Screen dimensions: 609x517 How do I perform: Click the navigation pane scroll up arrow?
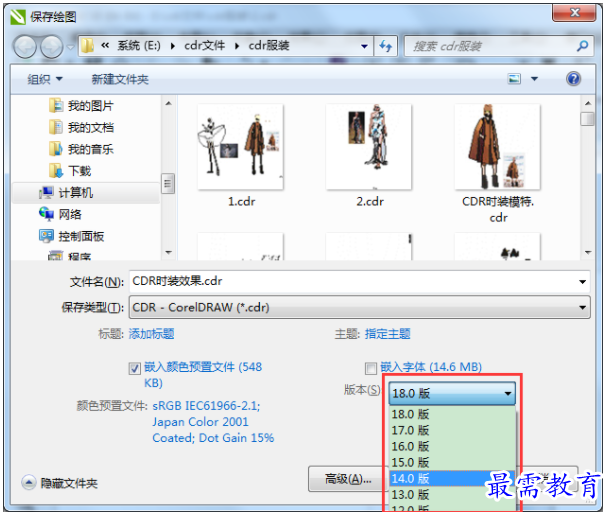pos(168,103)
